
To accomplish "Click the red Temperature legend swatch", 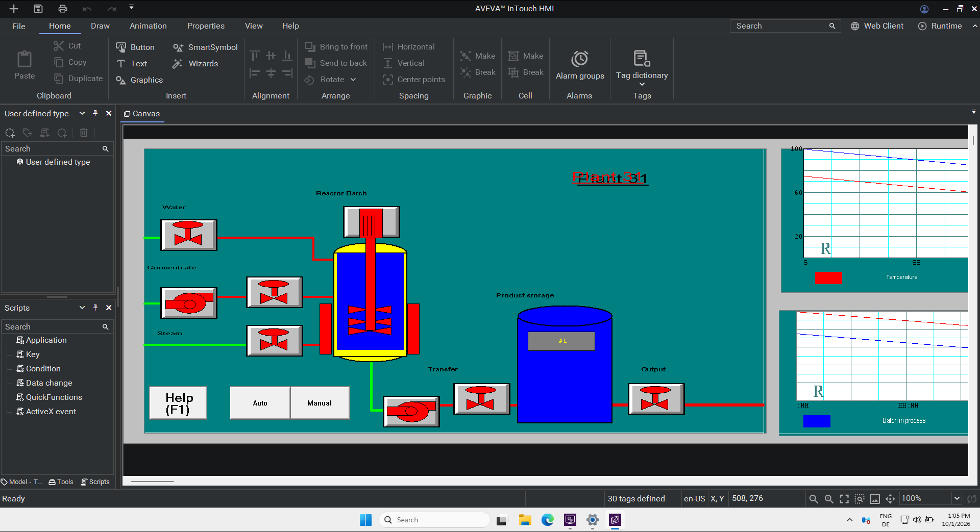I will 828,278.
